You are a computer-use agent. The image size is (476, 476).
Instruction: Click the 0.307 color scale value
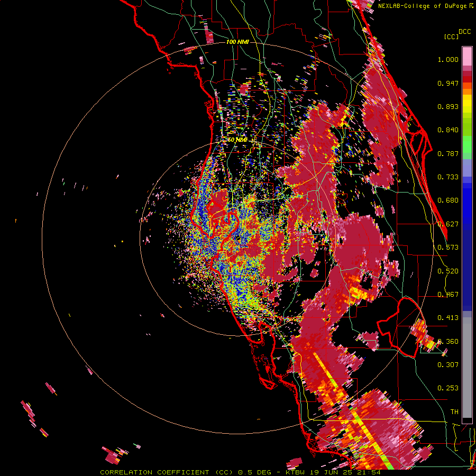pos(448,365)
